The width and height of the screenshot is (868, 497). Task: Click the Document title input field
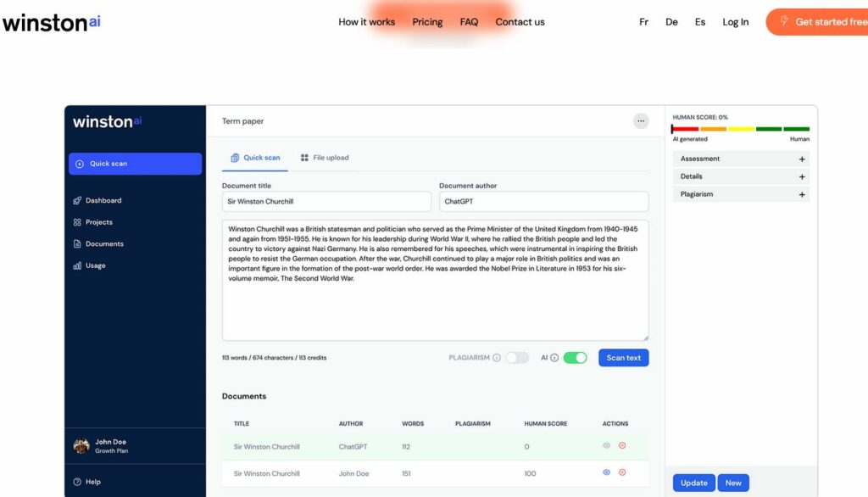326,202
